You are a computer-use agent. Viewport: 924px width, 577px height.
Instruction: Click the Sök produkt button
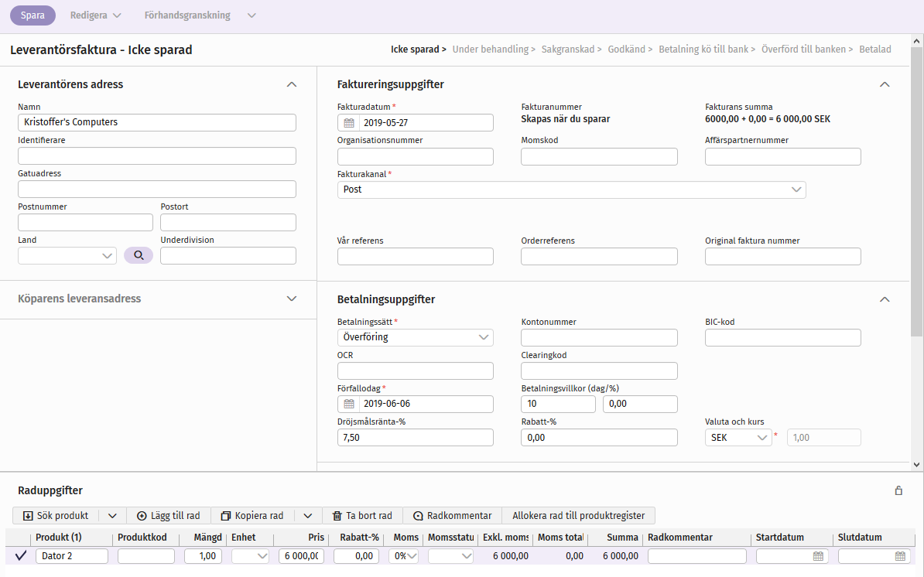(x=56, y=516)
